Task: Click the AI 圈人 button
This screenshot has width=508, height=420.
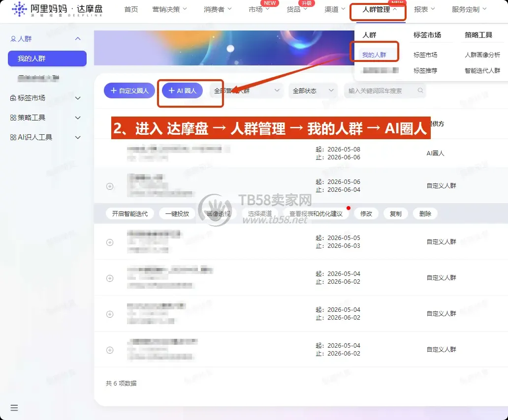Action: click(183, 90)
